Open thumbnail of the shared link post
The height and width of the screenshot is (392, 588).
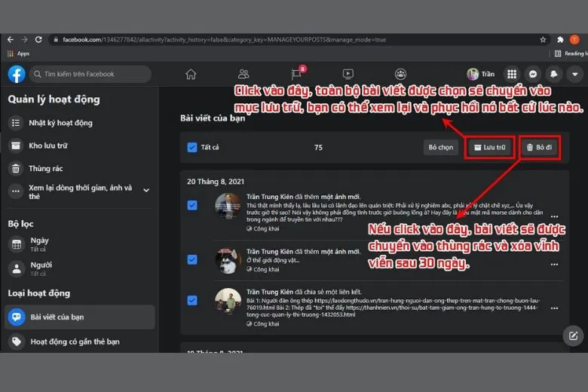click(228, 301)
